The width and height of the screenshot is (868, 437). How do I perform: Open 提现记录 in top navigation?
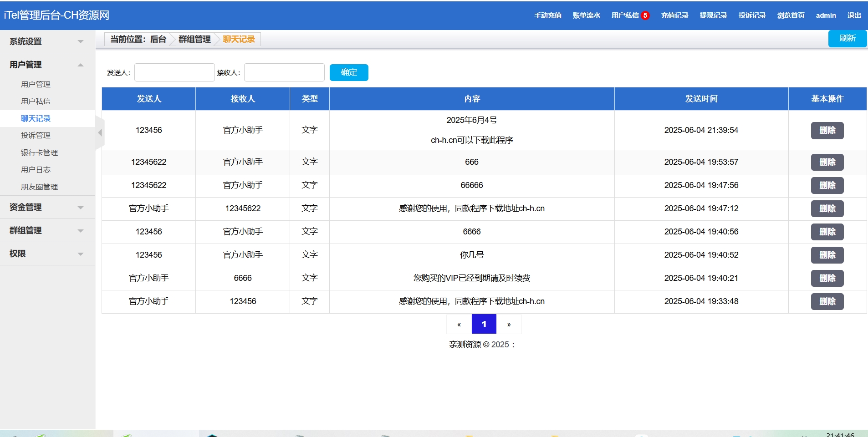point(714,15)
